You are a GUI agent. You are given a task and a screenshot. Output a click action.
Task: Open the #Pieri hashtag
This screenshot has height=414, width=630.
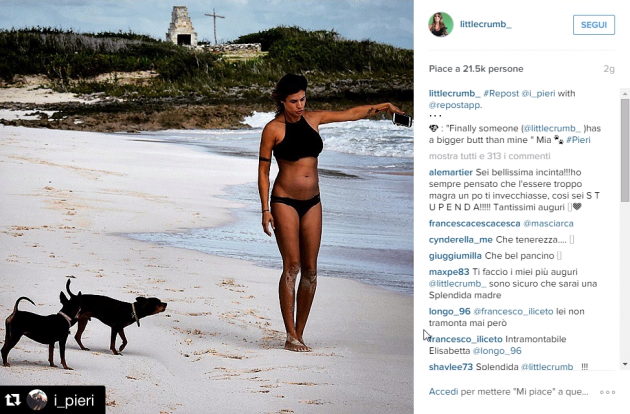pos(579,140)
